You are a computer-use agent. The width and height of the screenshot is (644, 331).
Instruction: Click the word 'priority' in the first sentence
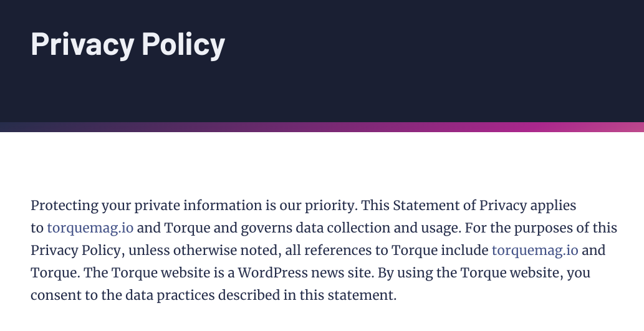coord(329,205)
